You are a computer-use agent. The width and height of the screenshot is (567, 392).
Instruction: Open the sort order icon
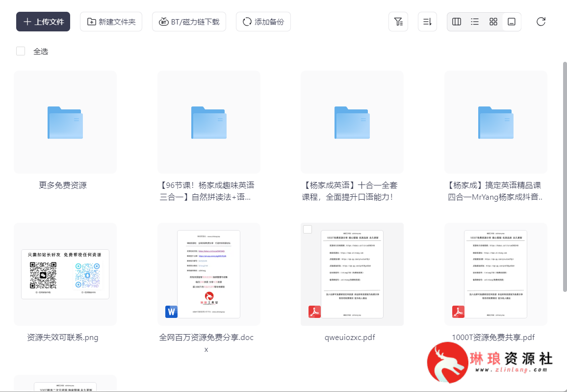point(427,22)
